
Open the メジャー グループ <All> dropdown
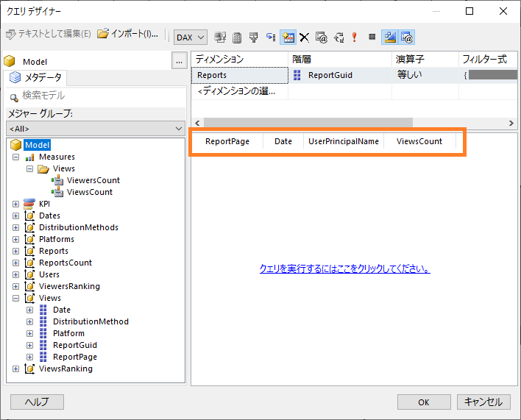[96, 129]
